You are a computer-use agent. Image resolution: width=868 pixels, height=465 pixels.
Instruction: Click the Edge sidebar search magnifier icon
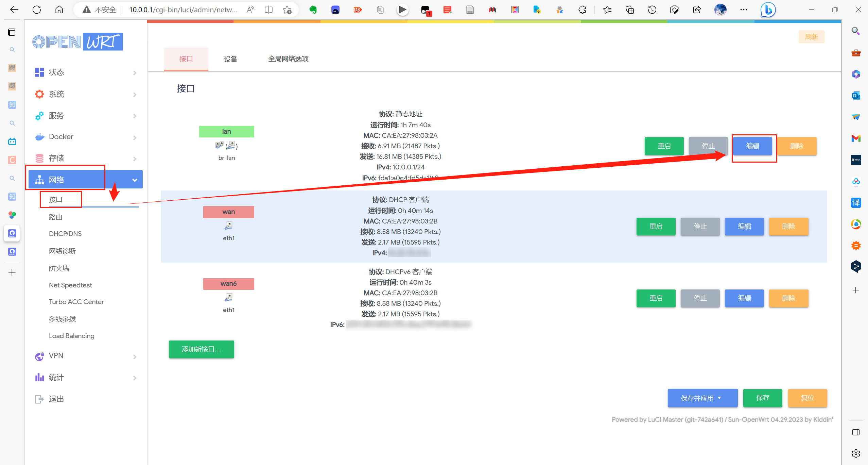[x=856, y=31]
